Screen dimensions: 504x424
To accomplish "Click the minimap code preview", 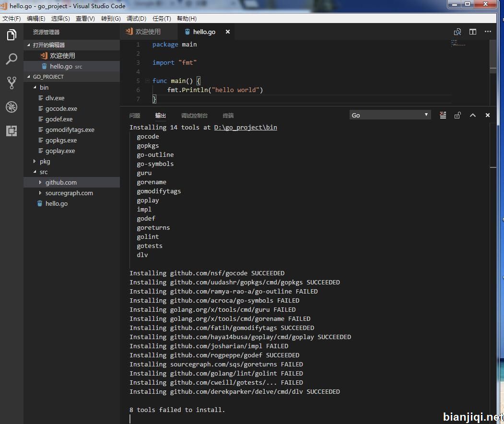I will [x=458, y=43].
